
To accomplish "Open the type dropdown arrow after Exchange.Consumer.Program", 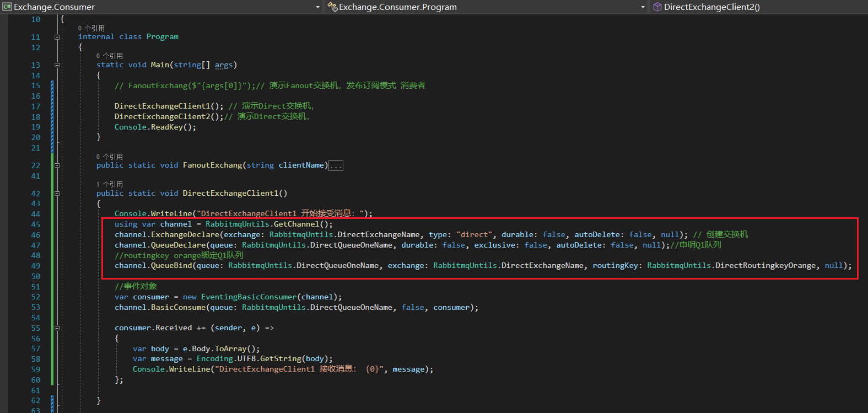I will (643, 7).
